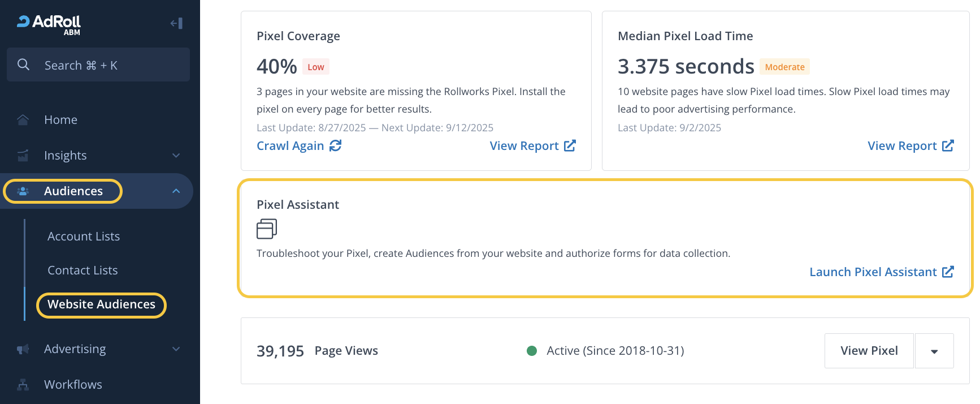
Task: Open Contact Lists
Action: pos(83,270)
